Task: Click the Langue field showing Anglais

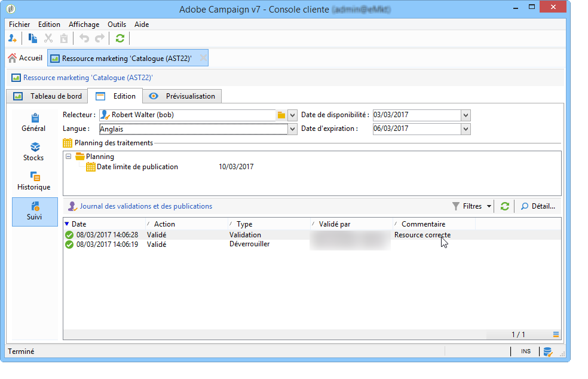Action: (x=193, y=129)
